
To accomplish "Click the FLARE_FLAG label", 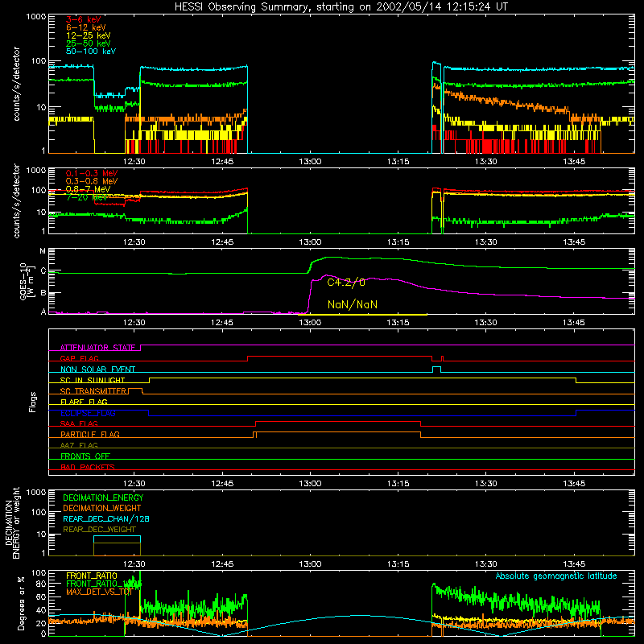I will point(84,402).
